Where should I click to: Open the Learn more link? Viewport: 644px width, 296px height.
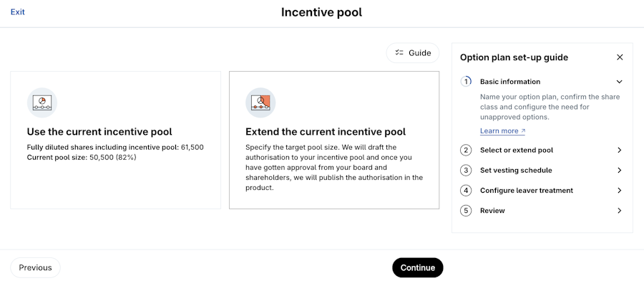pos(502,131)
